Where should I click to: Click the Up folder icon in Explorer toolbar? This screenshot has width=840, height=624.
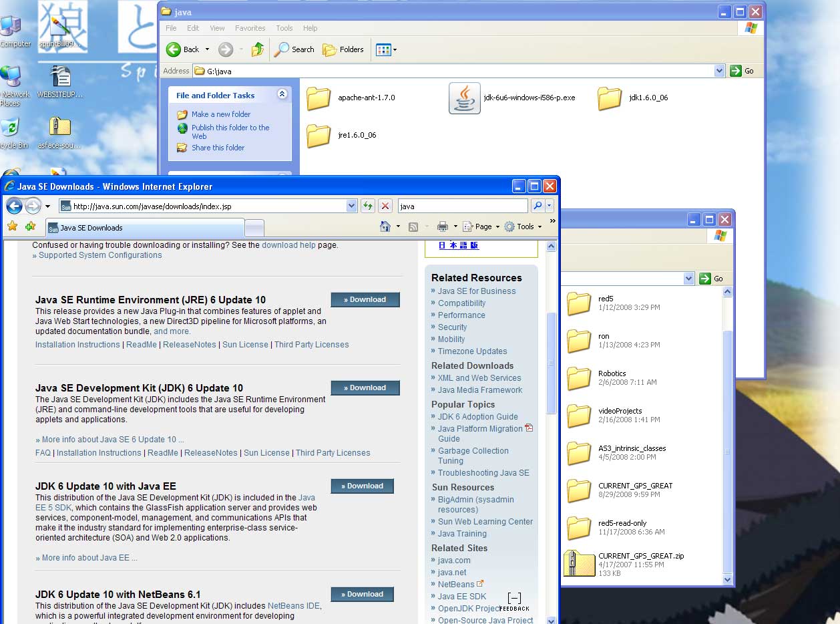click(258, 49)
